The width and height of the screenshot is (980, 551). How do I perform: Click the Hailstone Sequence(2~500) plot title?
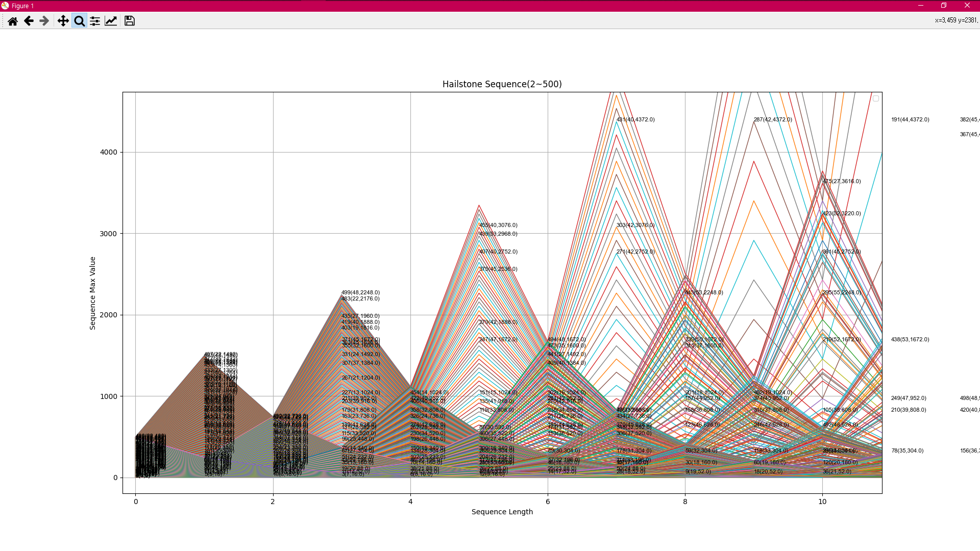[502, 84]
